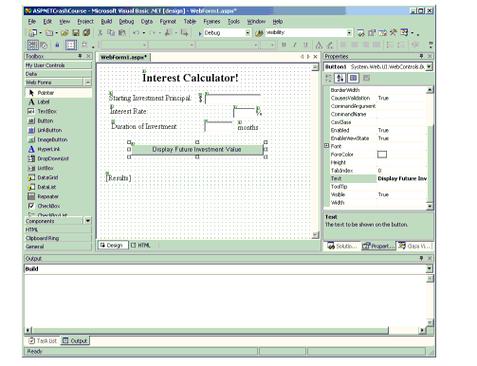Viewport: 477px width, 366px height.
Task: Open the Debug menu
Action: click(x=126, y=21)
